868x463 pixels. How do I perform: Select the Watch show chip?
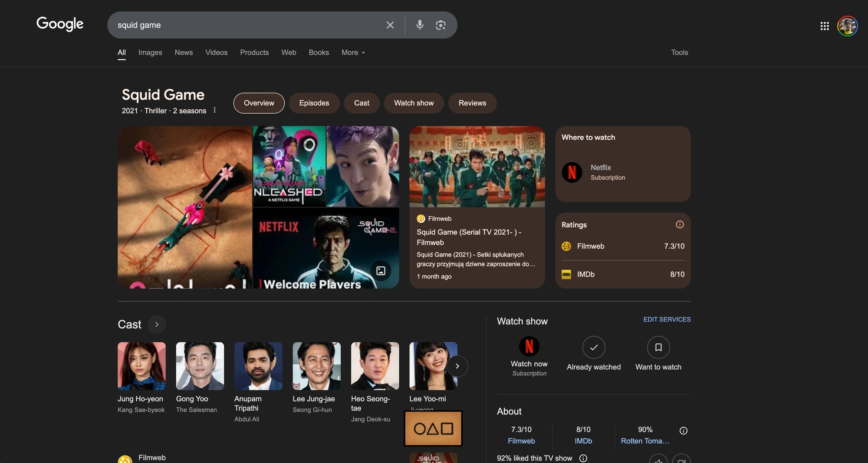tap(414, 103)
